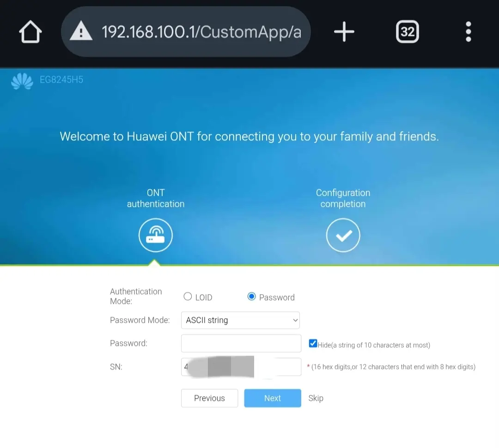Tap the address bar URL 192.168.100.1
Viewport: 499px width, 448px height.
(x=201, y=32)
